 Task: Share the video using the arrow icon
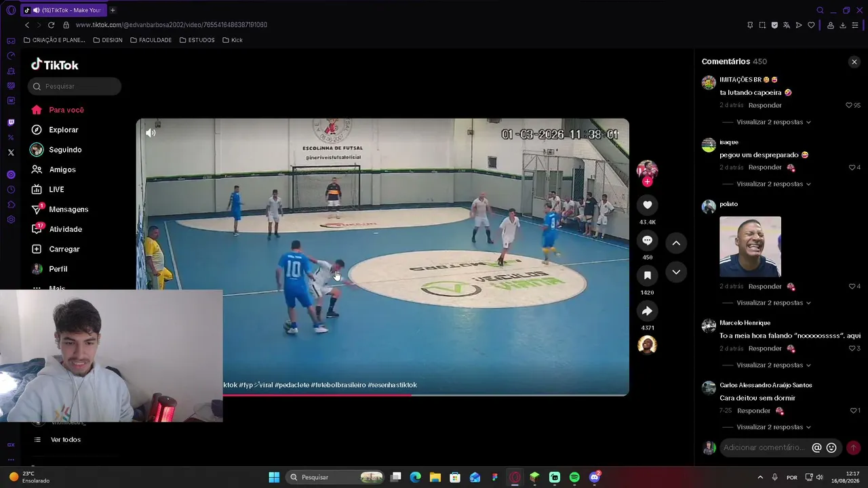pos(647,310)
